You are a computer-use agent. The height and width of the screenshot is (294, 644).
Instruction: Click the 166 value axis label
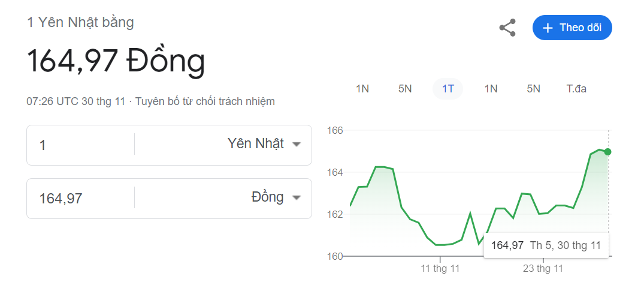coord(335,131)
